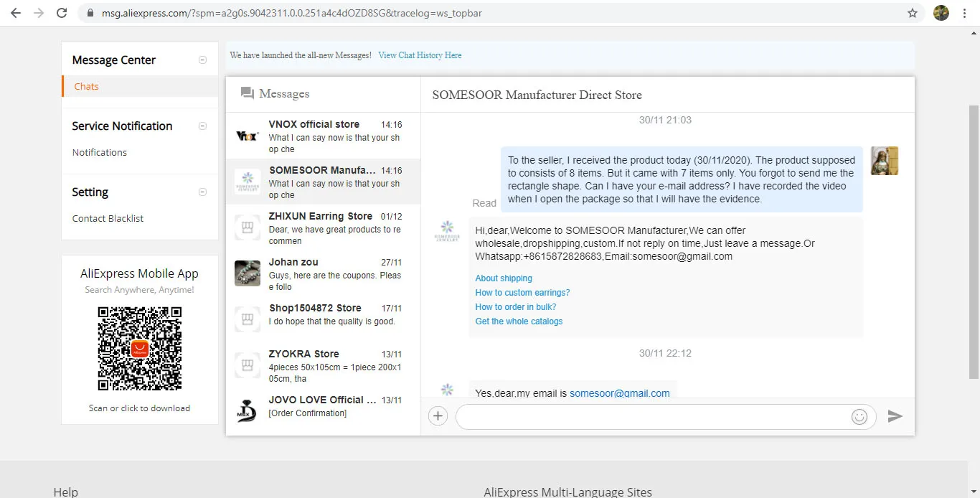Click How to order in bulk link
Image resolution: width=980 pixels, height=498 pixels.
pos(516,307)
